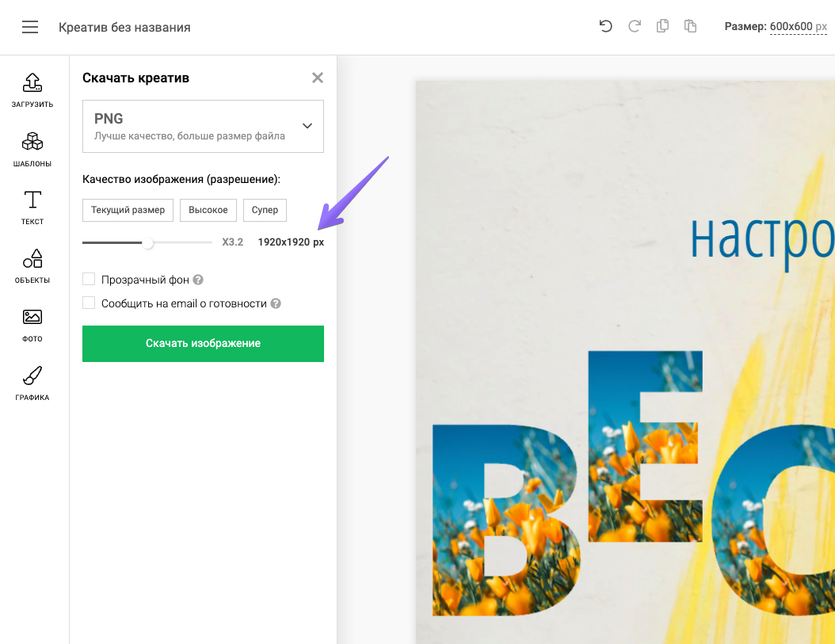The width and height of the screenshot is (835, 644).
Task: Select Высокое quality preset
Action: click(208, 210)
